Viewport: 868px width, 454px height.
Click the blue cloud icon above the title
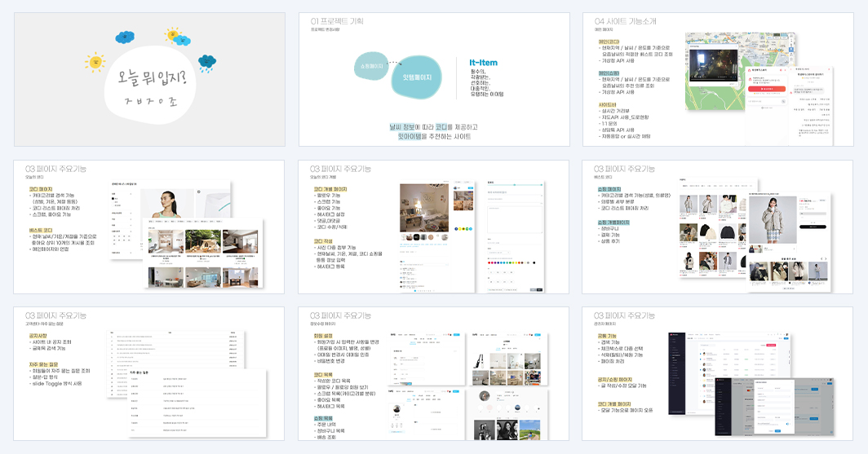point(125,37)
